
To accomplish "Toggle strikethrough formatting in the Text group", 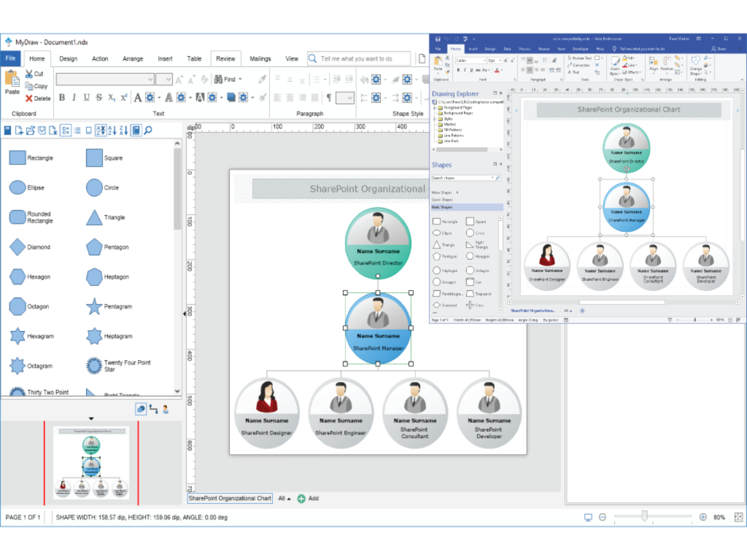I will (98, 97).
